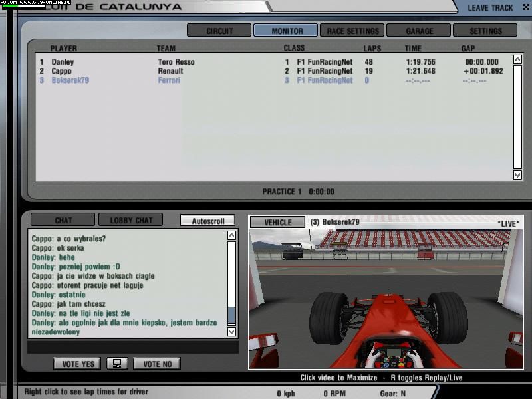Click chat message 'Danley: pozniej powiem :D'

[76, 267]
